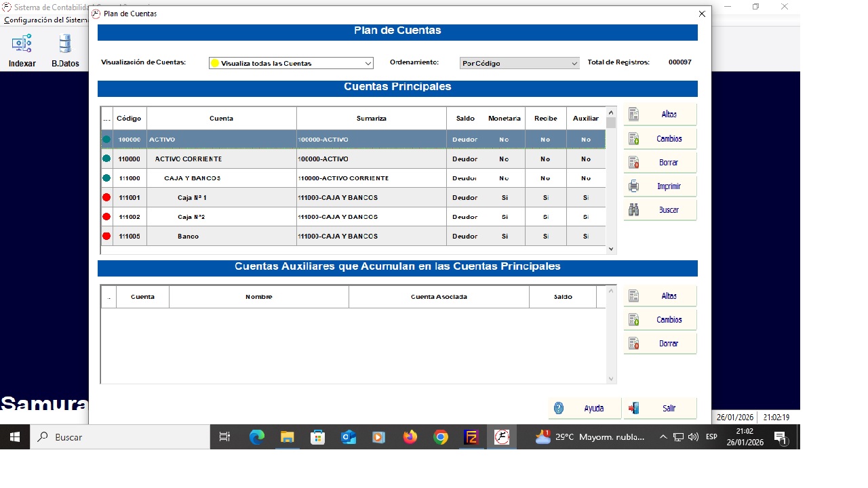
Task: Open the notification center icon
Action: 781,438
